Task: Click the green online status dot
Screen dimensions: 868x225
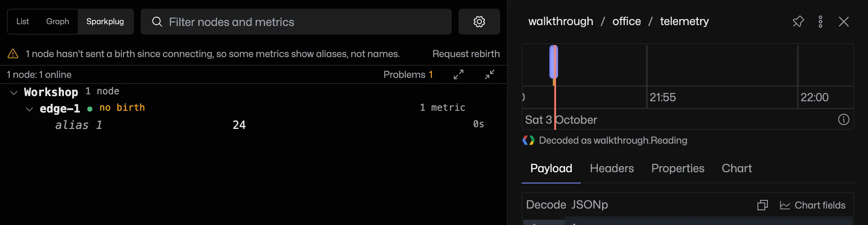Action: point(90,109)
